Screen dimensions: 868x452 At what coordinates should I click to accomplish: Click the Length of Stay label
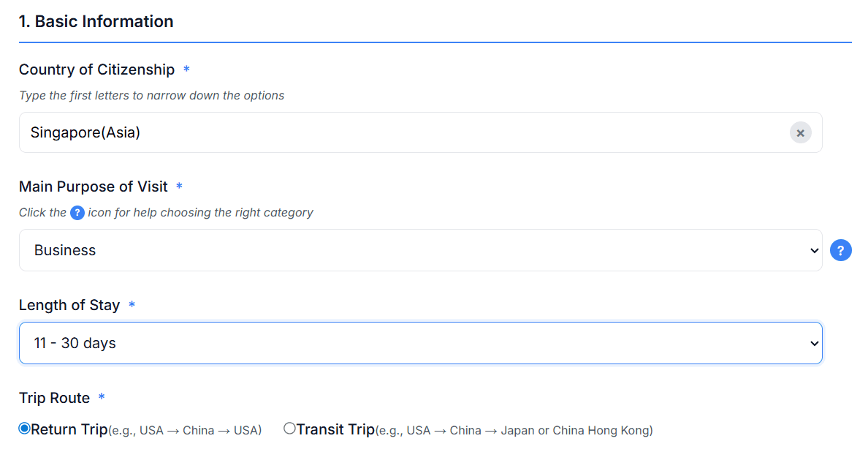coord(69,305)
